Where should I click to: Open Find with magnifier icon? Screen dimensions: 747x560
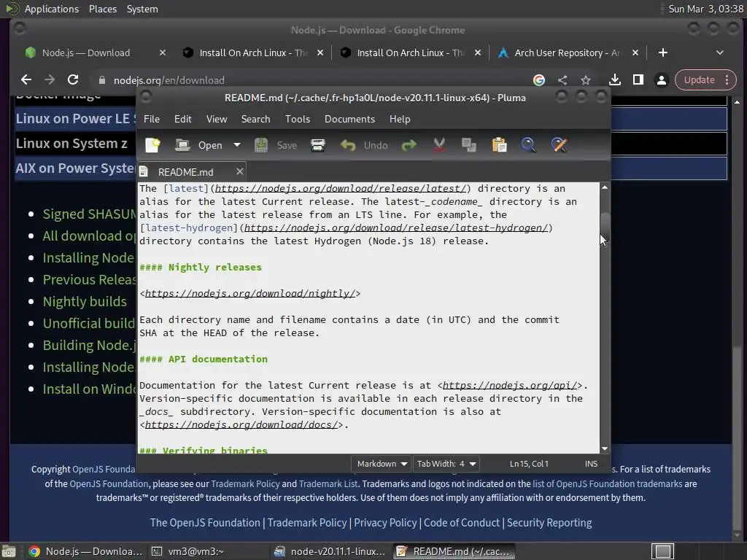click(528, 145)
